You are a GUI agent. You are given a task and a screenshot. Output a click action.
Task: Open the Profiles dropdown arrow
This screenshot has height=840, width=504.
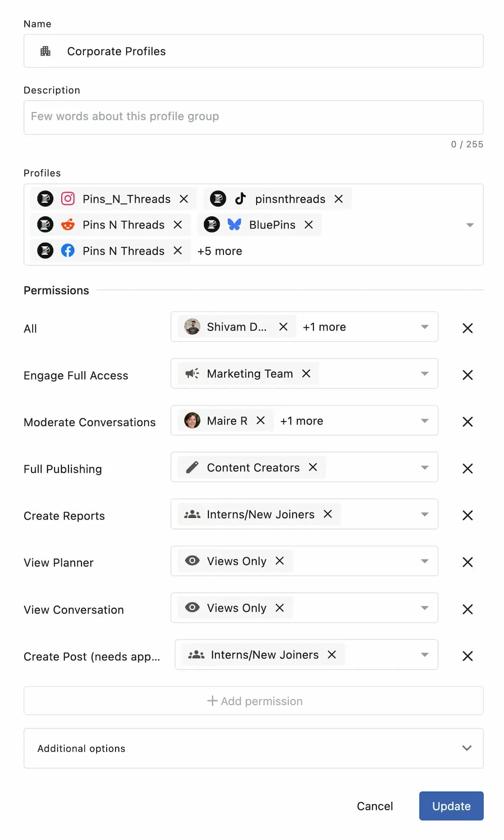point(470,225)
